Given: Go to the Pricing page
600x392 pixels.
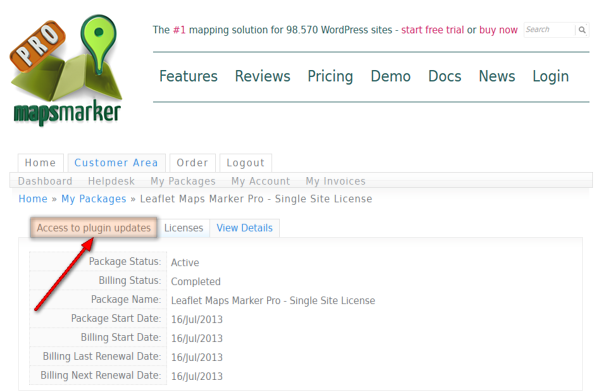Looking at the screenshot, I should 330,76.
